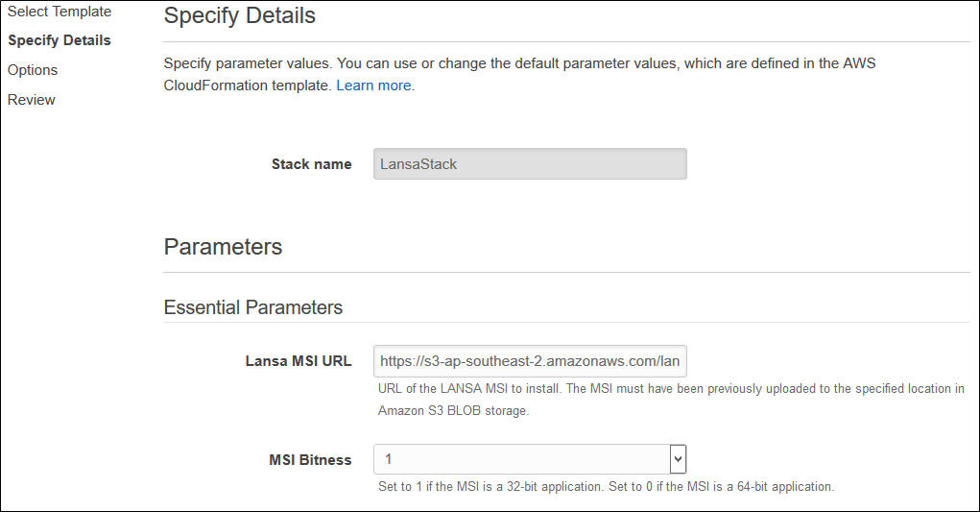
Task: Click the MSI Bitness dropdown arrow
Action: 678,459
